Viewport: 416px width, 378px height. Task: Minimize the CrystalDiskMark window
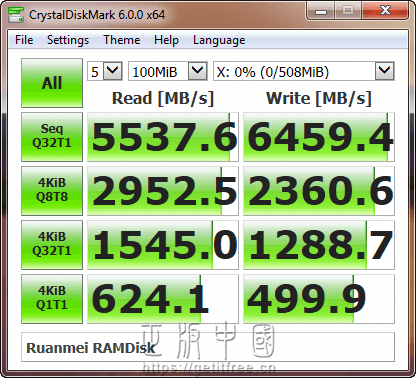tap(321, 11)
